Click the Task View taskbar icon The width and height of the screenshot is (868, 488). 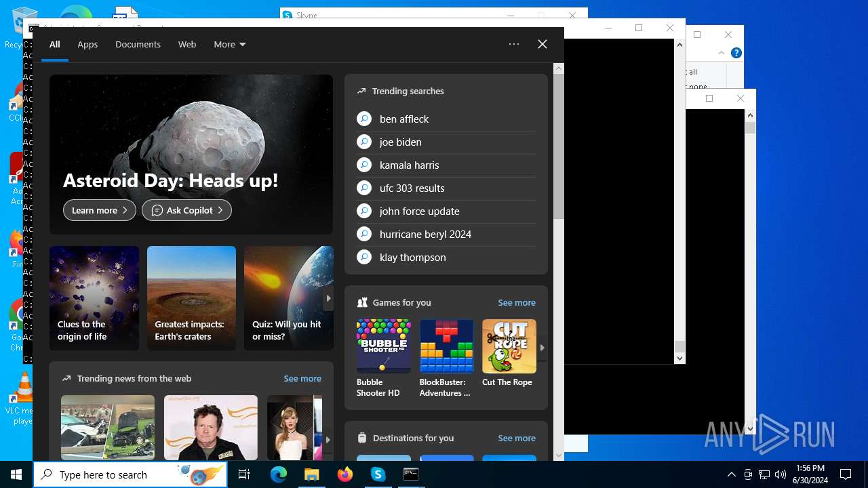[x=244, y=474]
